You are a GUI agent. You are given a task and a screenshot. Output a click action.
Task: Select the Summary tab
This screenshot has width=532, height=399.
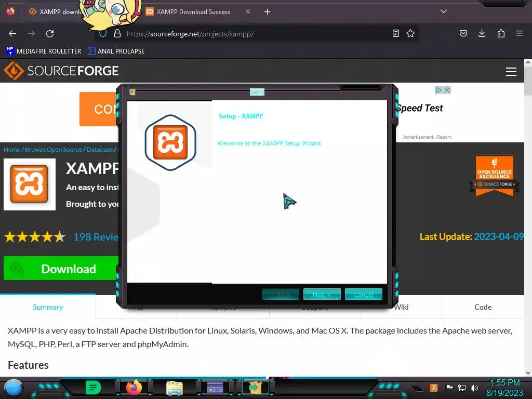(48, 307)
